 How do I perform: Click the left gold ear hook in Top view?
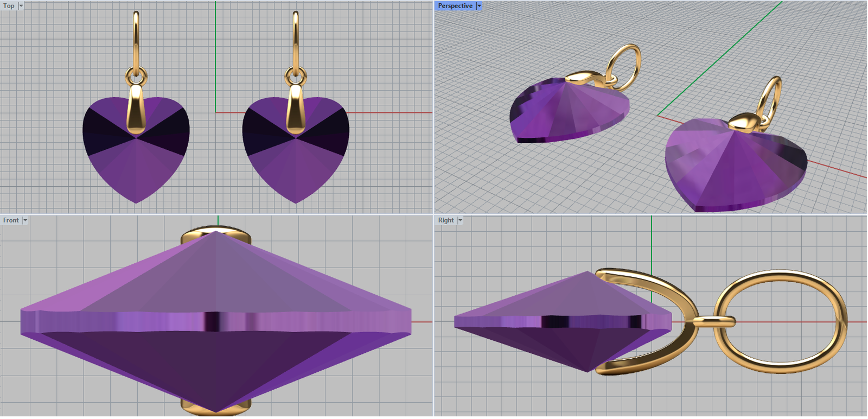136,38
